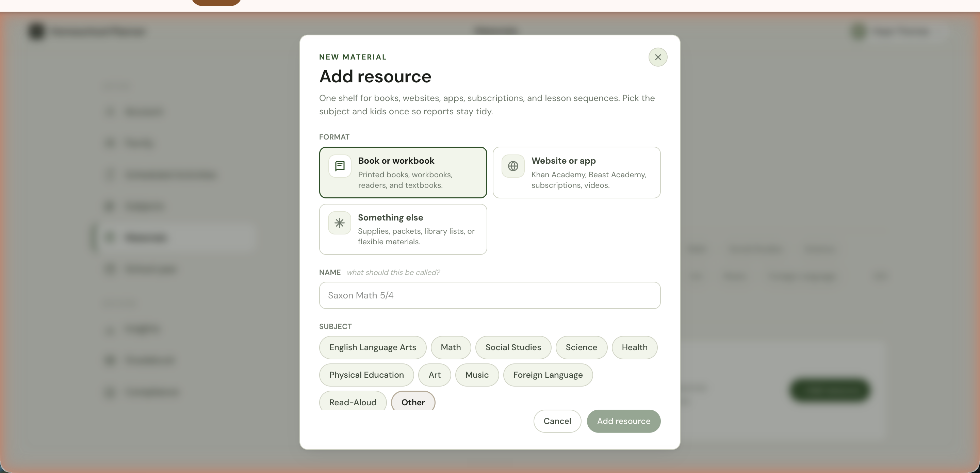Cancel adding the resource
This screenshot has height=473, width=980.
[557, 421]
